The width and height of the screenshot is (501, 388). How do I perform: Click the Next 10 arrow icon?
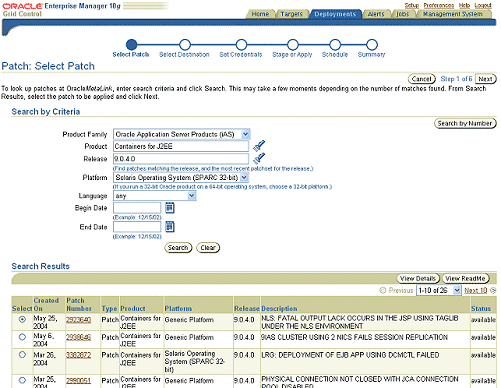493,290
